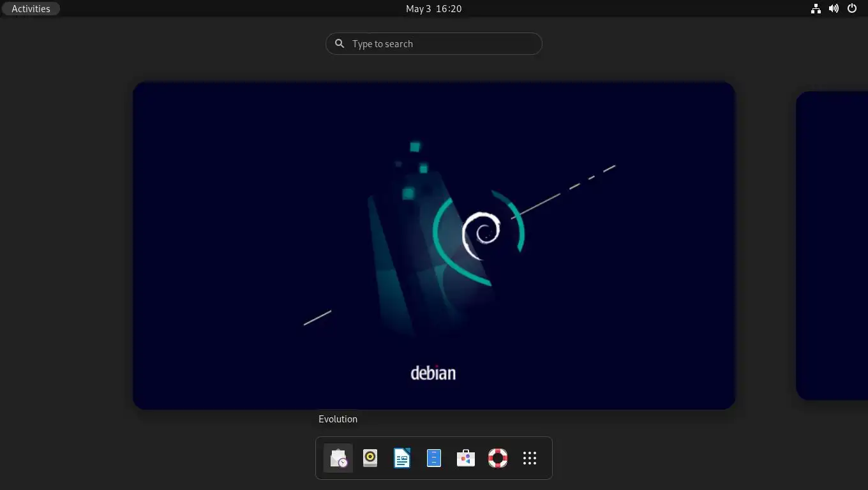This screenshot has height=490, width=868.
Task: Open the network status icon
Action: 816,8
